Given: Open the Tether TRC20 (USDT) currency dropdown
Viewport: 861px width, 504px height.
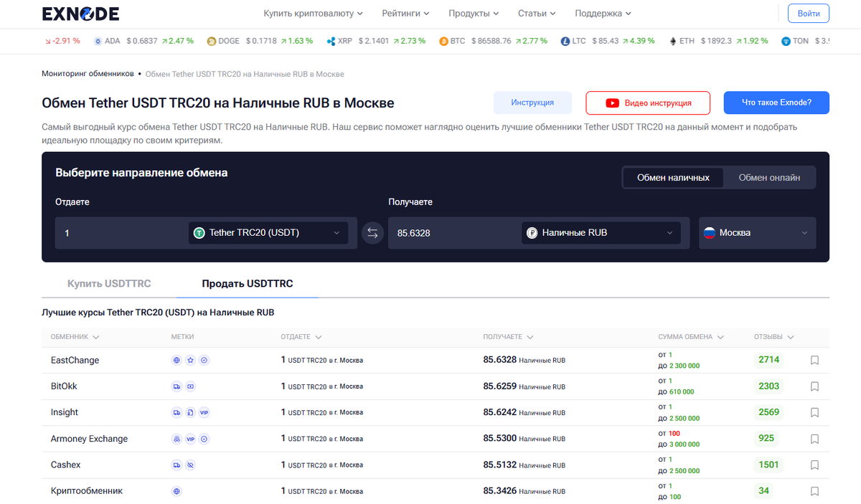Looking at the screenshot, I should 268,232.
